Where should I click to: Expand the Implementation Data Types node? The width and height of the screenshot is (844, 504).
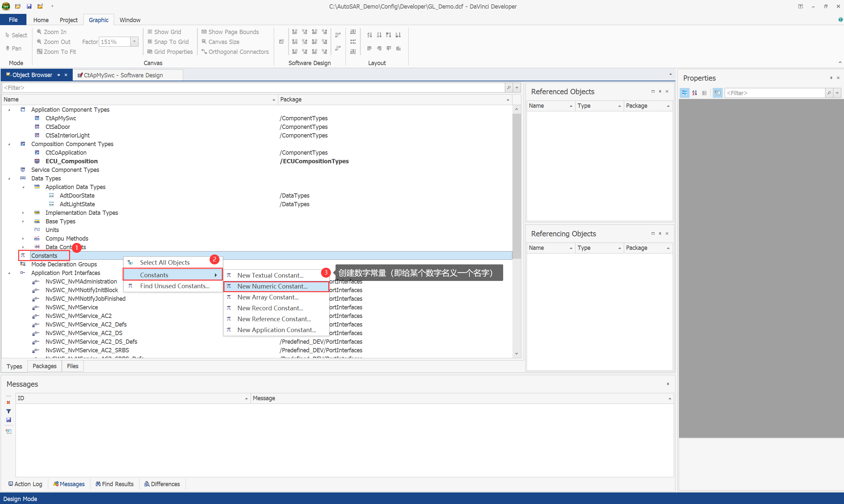pos(23,213)
